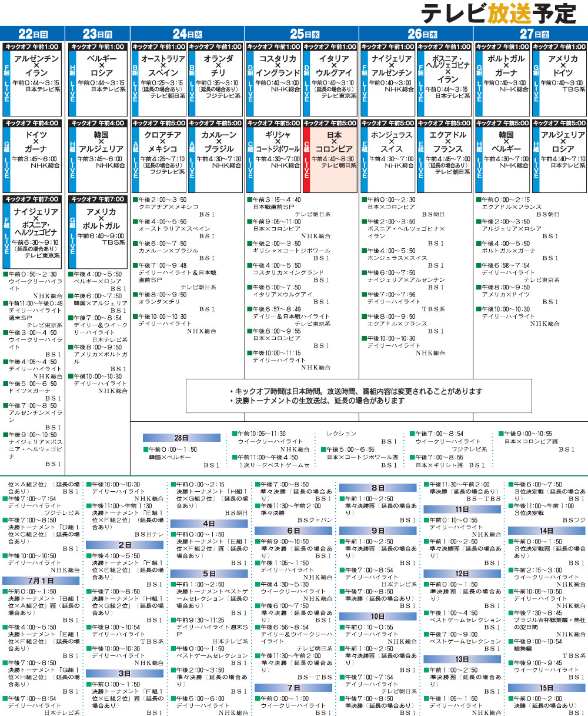588x716 pixels.
Task: Click the red C組 LIVE label
Action: point(306,160)
